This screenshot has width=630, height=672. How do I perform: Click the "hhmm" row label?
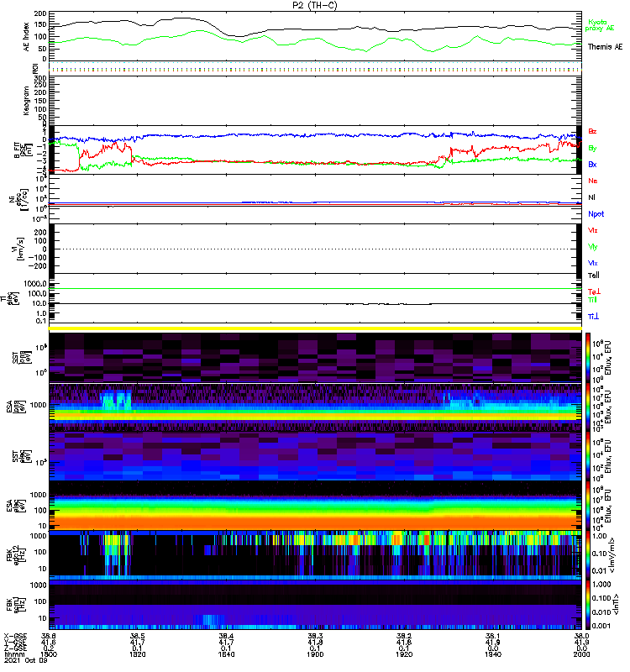[14, 654]
